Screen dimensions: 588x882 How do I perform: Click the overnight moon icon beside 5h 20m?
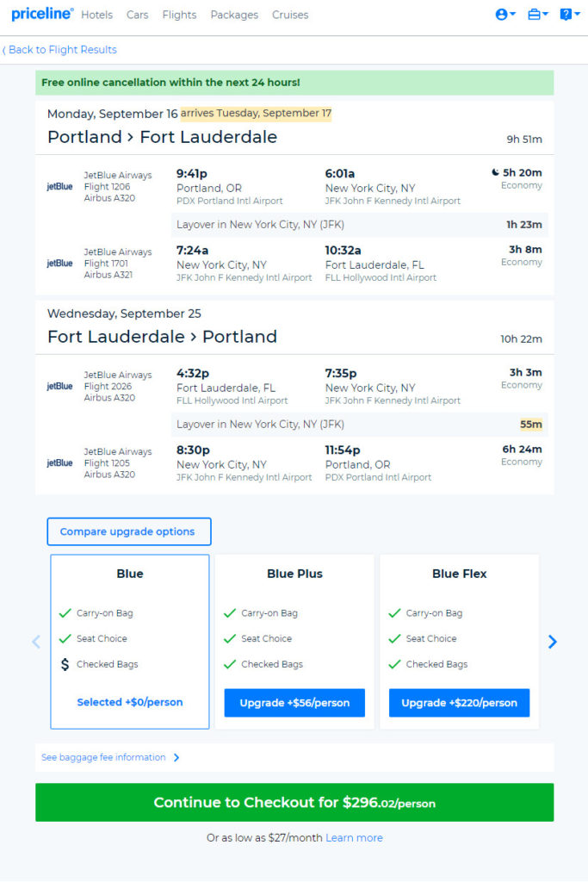495,172
